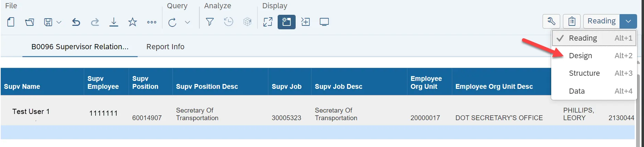The image size is (644, 147).
Task: Click the Reading mode button
Action: pyautogui.click(x=601, y=21)
